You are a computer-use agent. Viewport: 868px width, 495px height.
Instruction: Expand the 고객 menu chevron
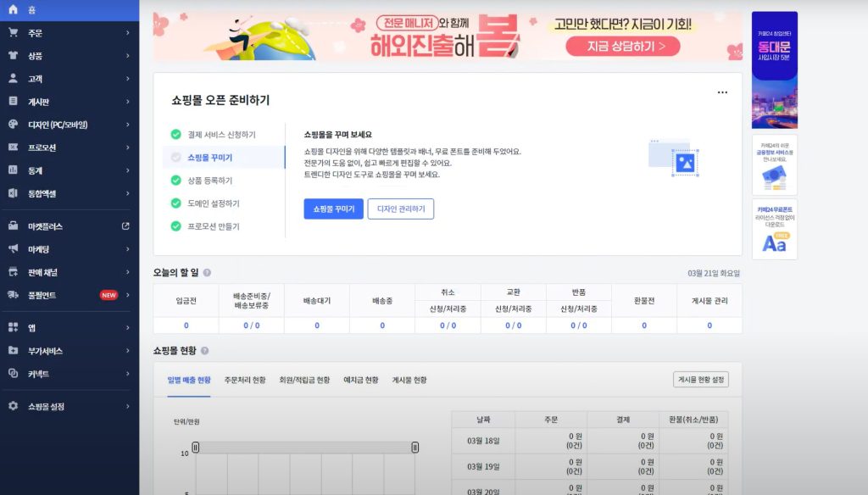pyautogui.click(x=128, y=79)
